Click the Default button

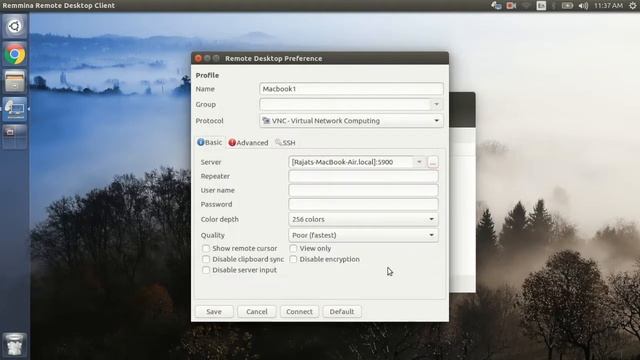tap(342, 311)
